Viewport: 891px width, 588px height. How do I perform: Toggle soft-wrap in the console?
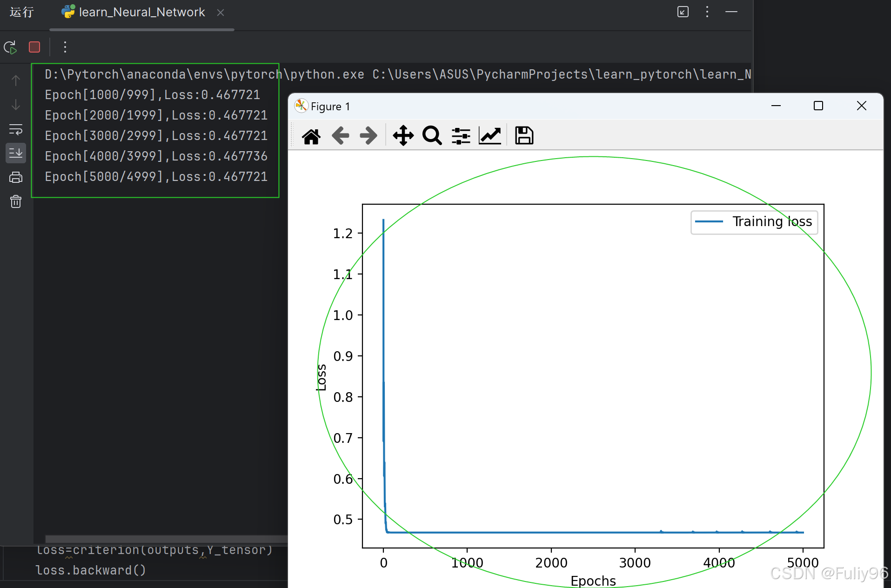pyautogui.click(x=16, y=129)
